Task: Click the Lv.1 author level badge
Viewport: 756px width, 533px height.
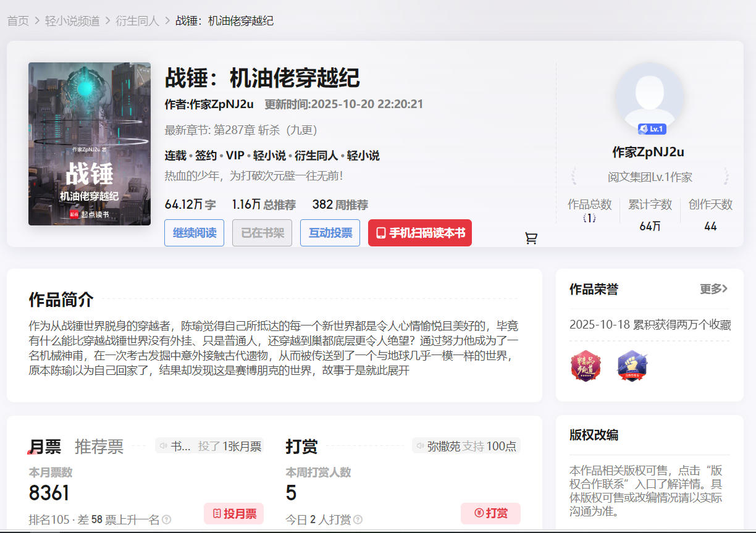Action: point(652,129)
